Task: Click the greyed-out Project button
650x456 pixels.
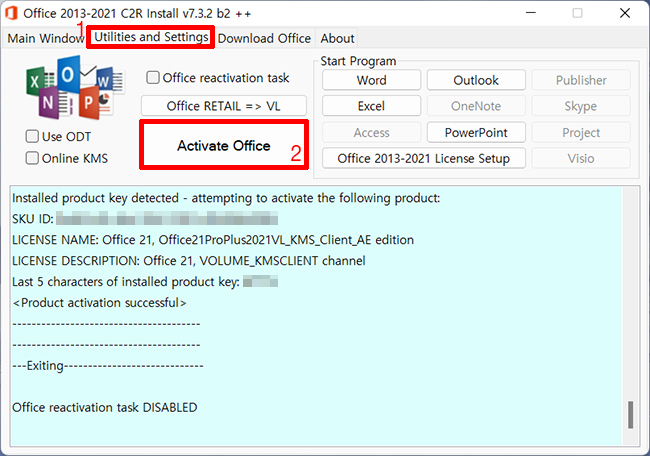Action: [581, 133]
